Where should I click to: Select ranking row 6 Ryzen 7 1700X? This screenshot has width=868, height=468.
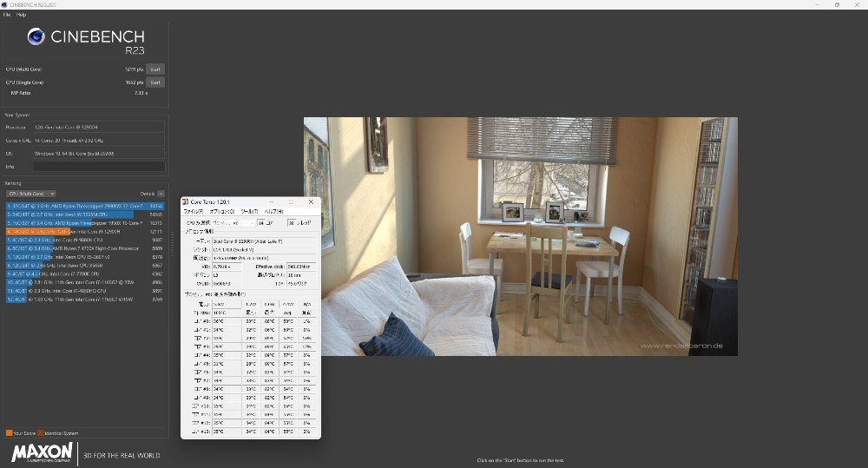[x=85, y=248]
